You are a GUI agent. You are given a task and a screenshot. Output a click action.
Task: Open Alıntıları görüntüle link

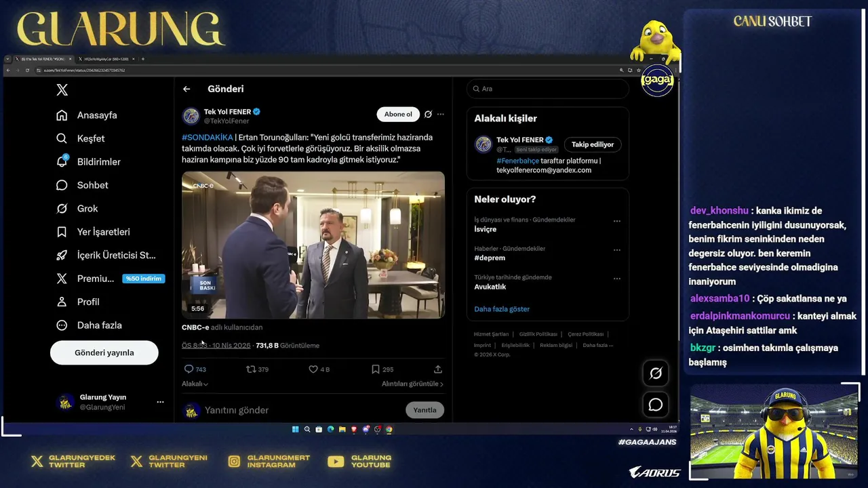[x=412, y=384]
